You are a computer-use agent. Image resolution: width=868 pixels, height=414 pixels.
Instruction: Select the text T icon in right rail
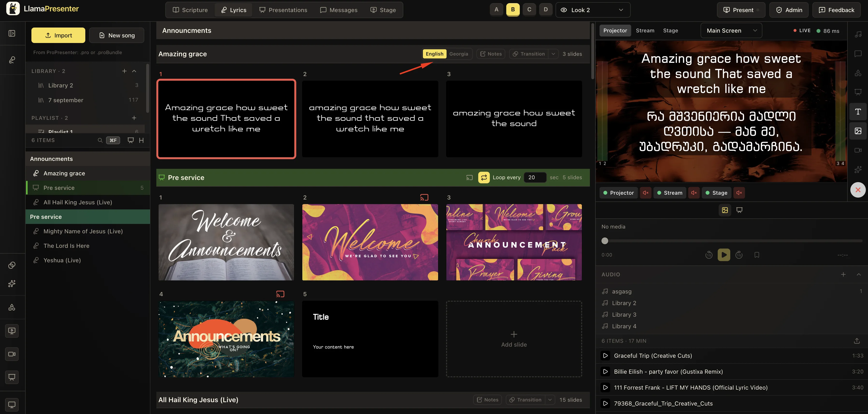click(858, 112)
